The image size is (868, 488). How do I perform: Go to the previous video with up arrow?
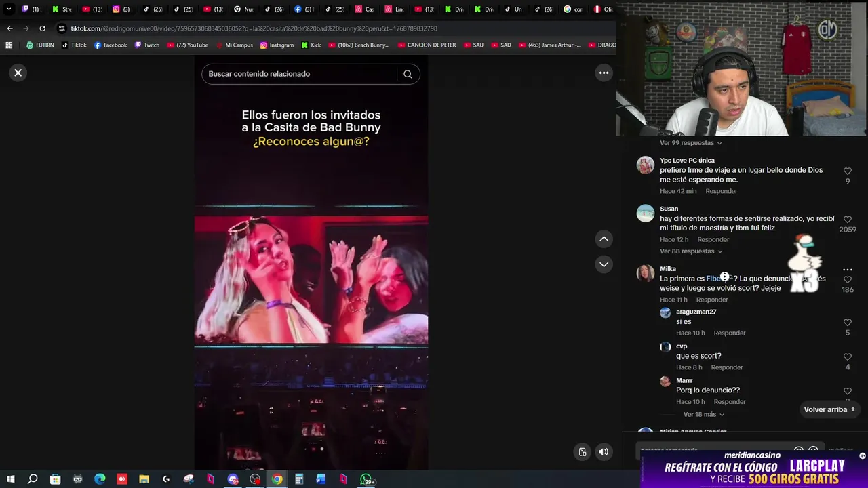[604, 239]
